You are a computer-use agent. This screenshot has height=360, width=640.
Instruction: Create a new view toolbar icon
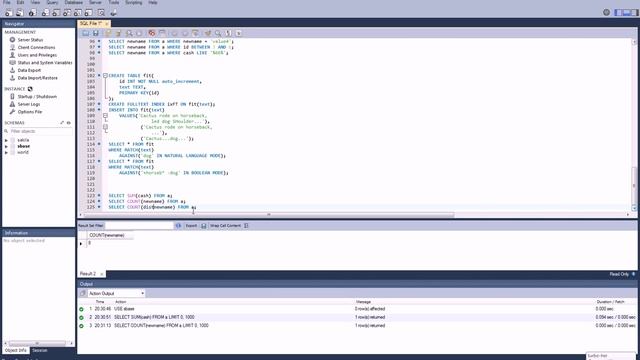(67, 13)
